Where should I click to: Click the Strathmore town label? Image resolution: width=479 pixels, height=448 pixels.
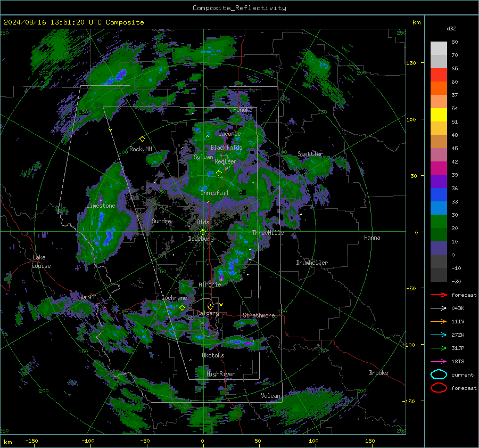259,315
